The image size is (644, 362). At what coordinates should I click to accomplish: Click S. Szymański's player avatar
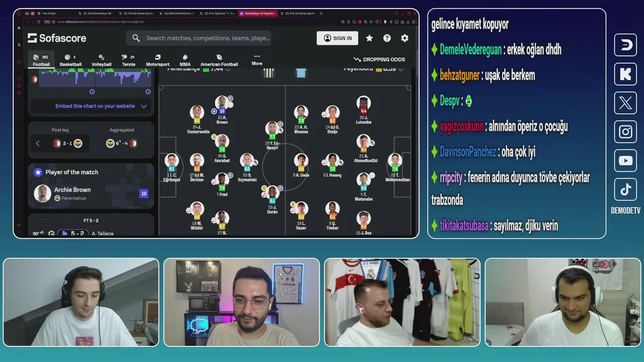point(247,161)
